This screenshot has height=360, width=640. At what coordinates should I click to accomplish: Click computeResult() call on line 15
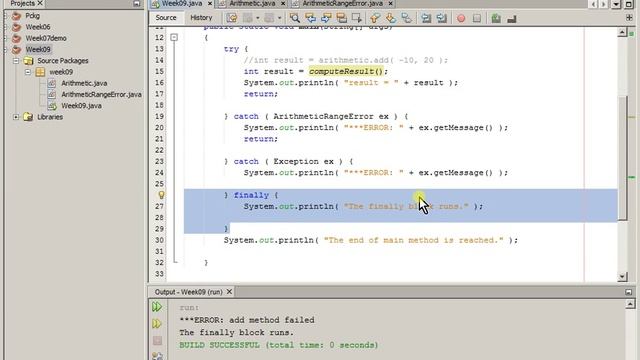[346, 71]
